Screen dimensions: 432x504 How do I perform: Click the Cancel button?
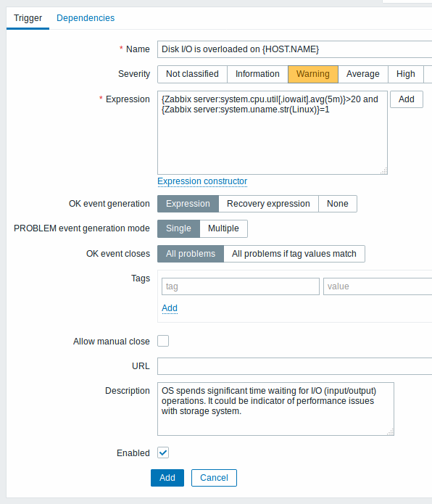coord(215,478)
